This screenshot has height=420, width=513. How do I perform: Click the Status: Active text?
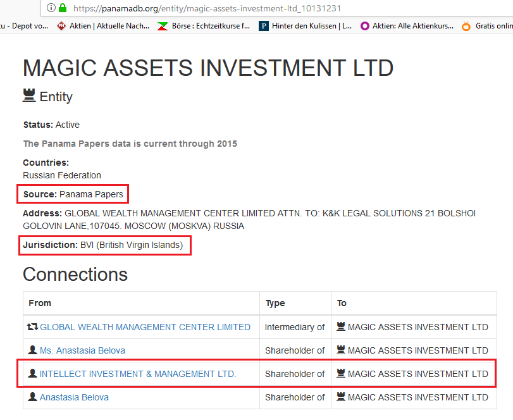click(51, 125)
